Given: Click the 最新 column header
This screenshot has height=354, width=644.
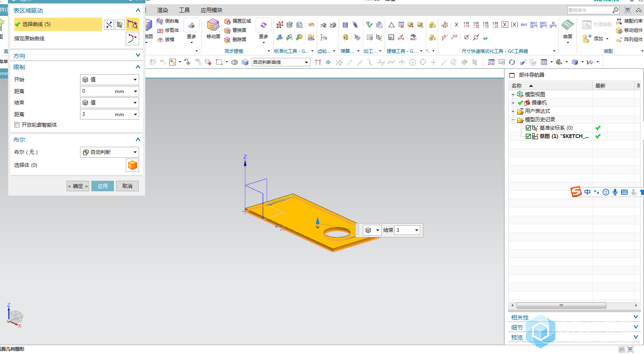Looking at the screenshot, I should [614, 86].
